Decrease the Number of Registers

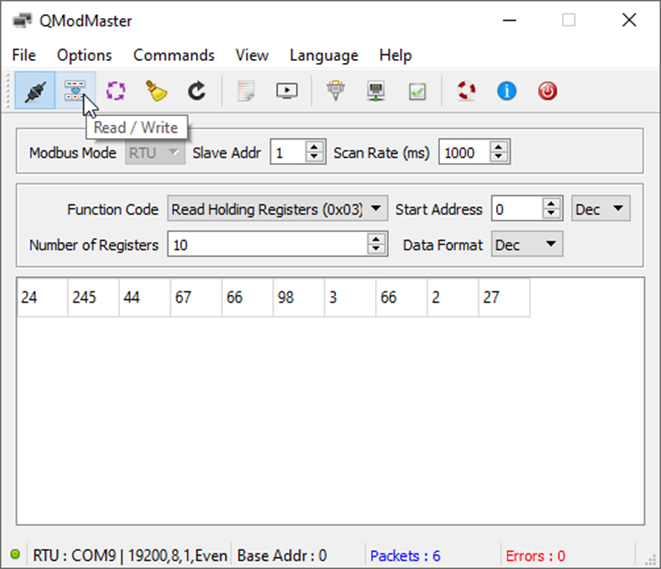point(376,249)
